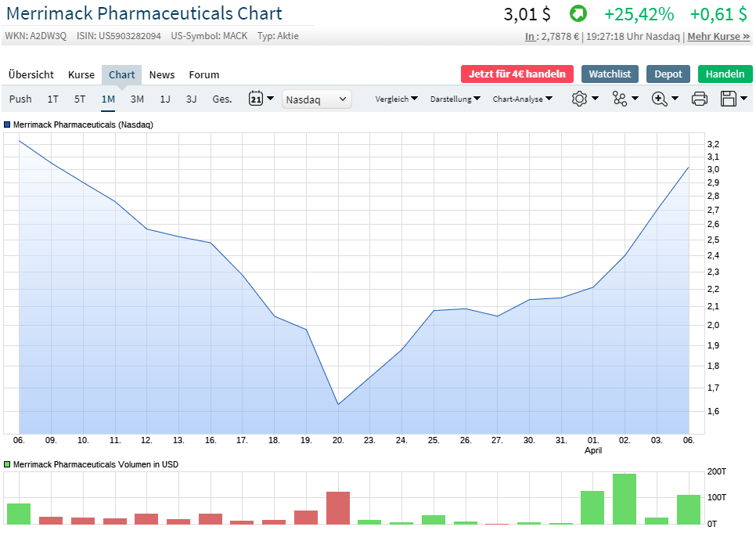Go to the News tab
The image size is (756, 534).
coord(162,74)
